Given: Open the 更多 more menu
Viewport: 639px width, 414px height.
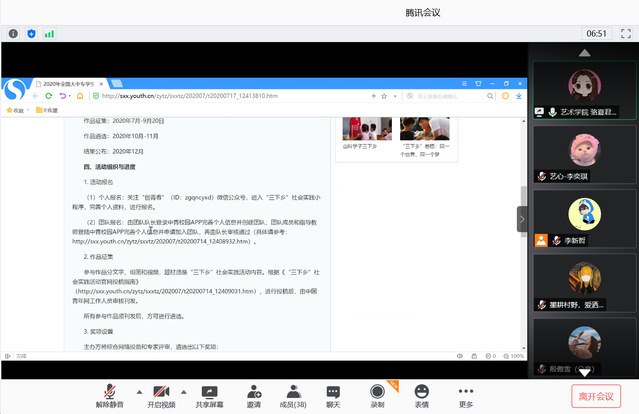Looking at the screenshot, I should pyautogui.click(x=466, y=395).
